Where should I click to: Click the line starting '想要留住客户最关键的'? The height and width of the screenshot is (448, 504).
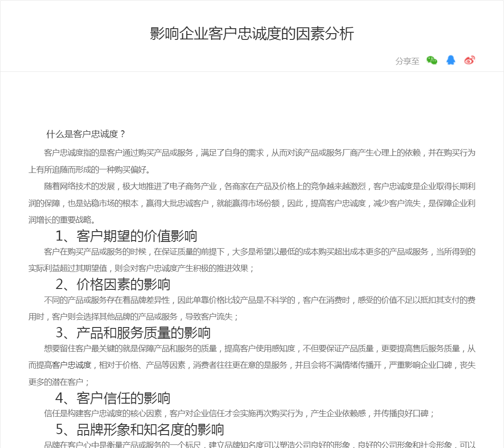pyautogui.click(x=260, y=349)
